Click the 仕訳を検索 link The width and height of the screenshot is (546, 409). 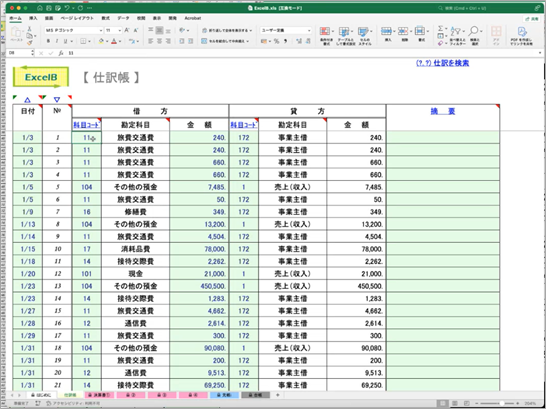442,63
